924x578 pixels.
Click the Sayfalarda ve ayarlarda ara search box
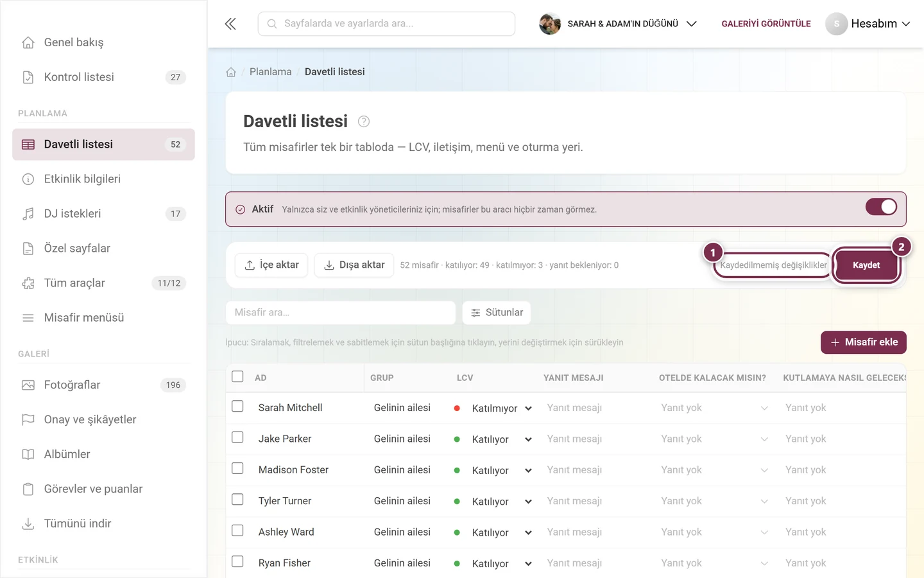pos(386,24)
